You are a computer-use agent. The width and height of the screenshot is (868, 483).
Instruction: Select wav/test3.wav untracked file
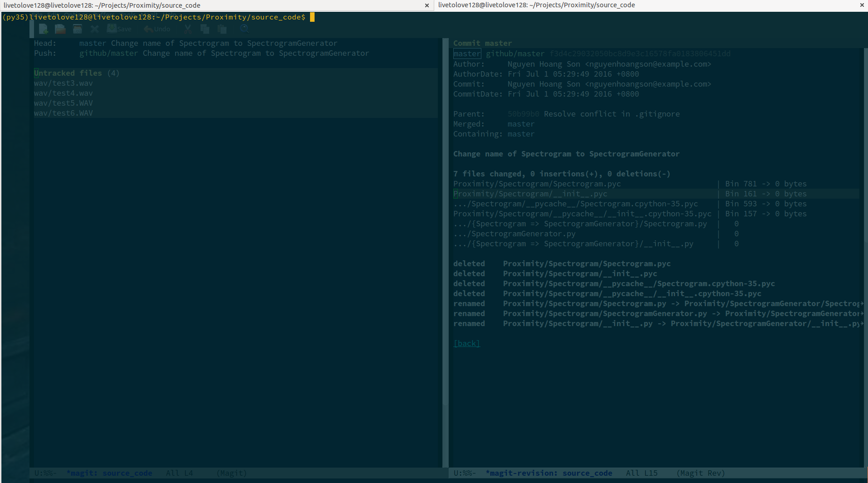(63, 83)
